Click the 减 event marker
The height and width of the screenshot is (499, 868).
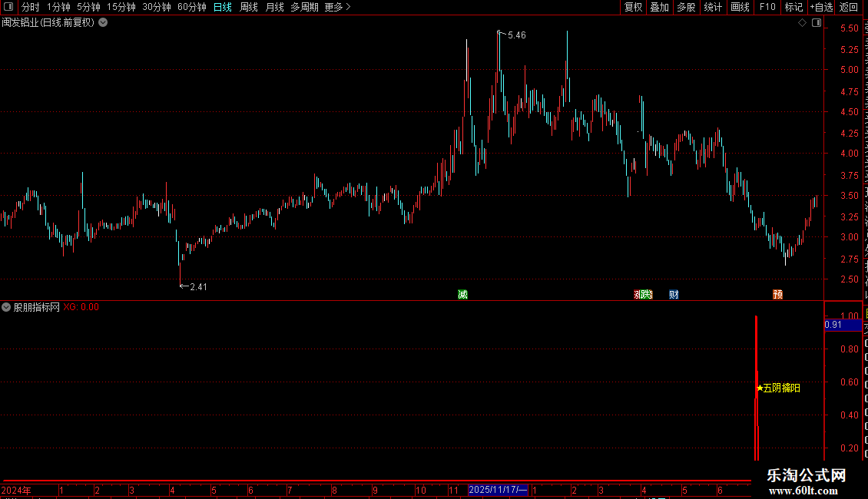tap(462, 294)
